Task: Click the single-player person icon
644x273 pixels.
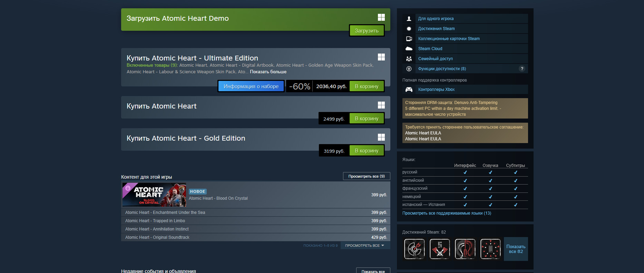Action: (x=409, y=19)
